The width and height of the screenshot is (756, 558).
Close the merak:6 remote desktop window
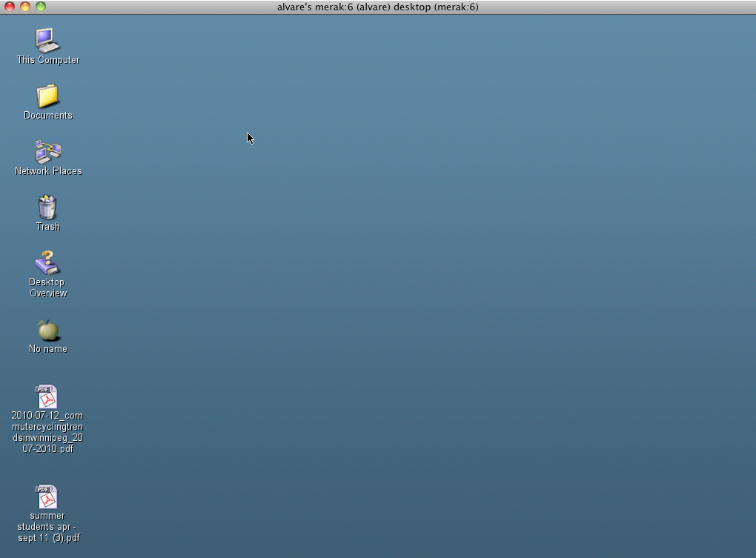click(x=10, y=7)
